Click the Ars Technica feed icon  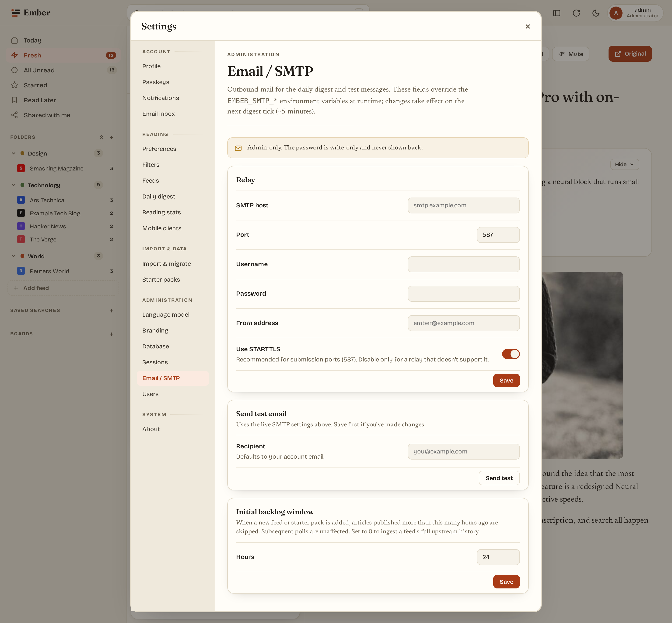[21, 200]
